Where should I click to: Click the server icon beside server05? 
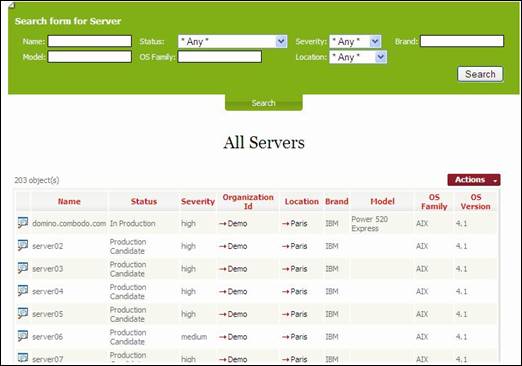tap(23, 313)
